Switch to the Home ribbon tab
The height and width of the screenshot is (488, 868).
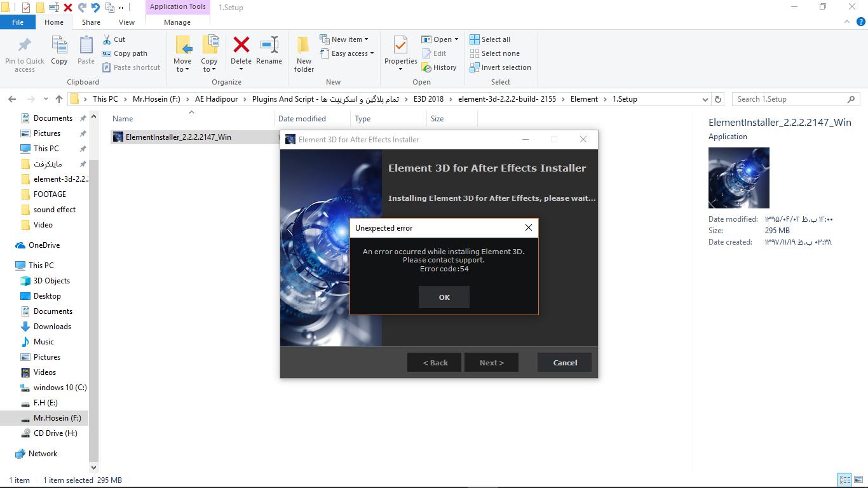pos(54,22)
